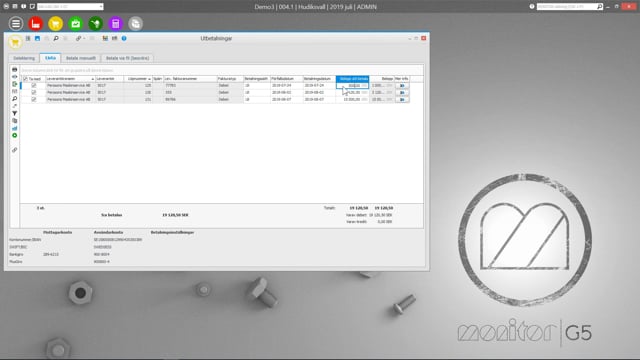Click the magnifier icon in Utbetalningar window toolbar

coord(56,38)
